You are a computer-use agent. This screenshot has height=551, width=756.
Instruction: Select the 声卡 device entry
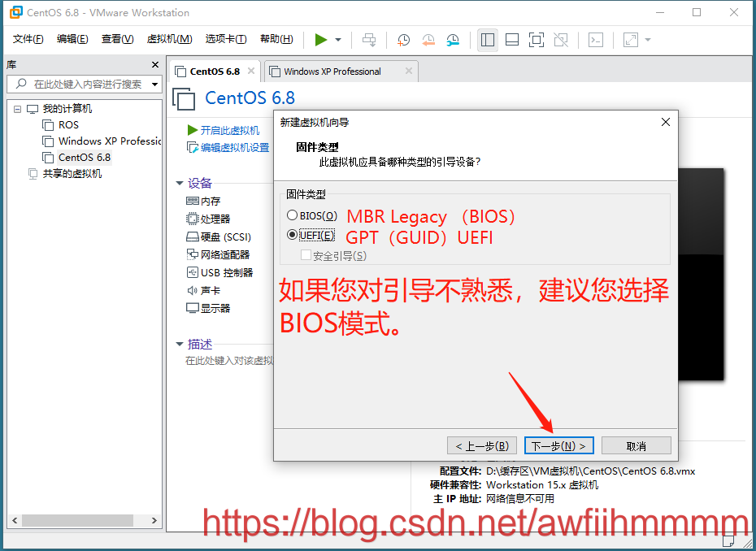pos(203,290)
